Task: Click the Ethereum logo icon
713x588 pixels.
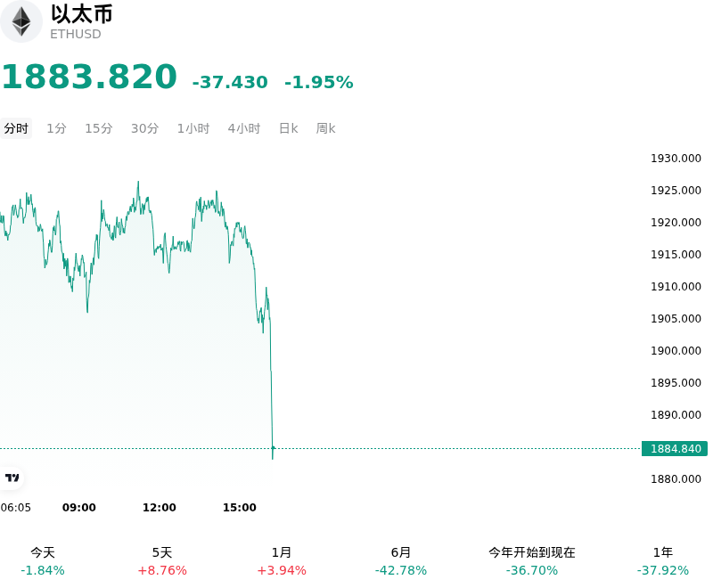Action: click(x=20, y=21)
